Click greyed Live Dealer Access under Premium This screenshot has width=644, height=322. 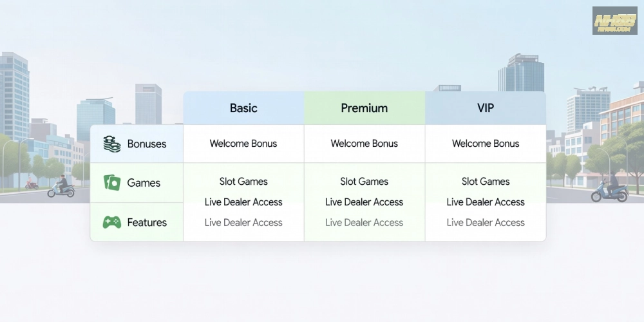(365, 223)
